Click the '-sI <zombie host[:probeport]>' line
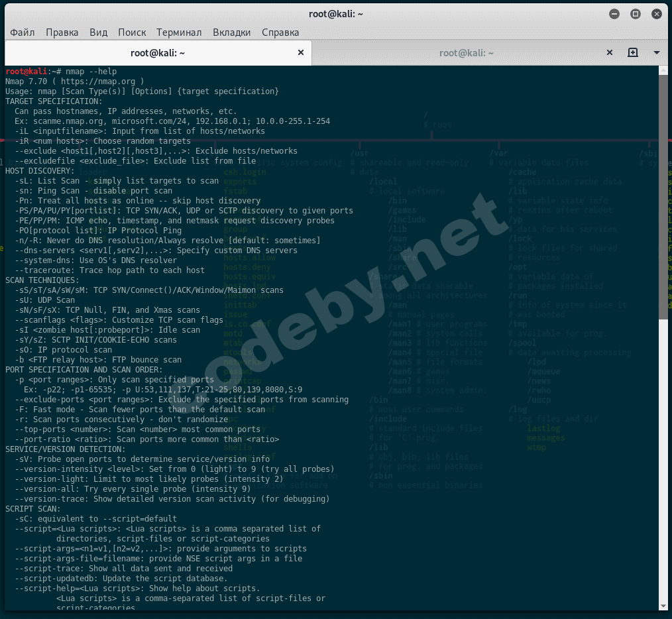The width and height of the screenshot is (672, 619). tap(107, 329)
